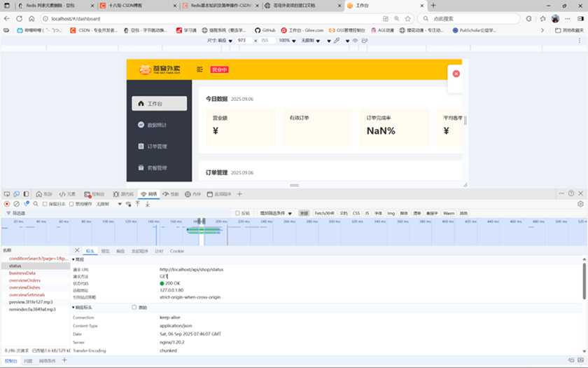Toggle the disable cache checkbox
Viewport: 588px width, 368px height.
pos(71,204)
